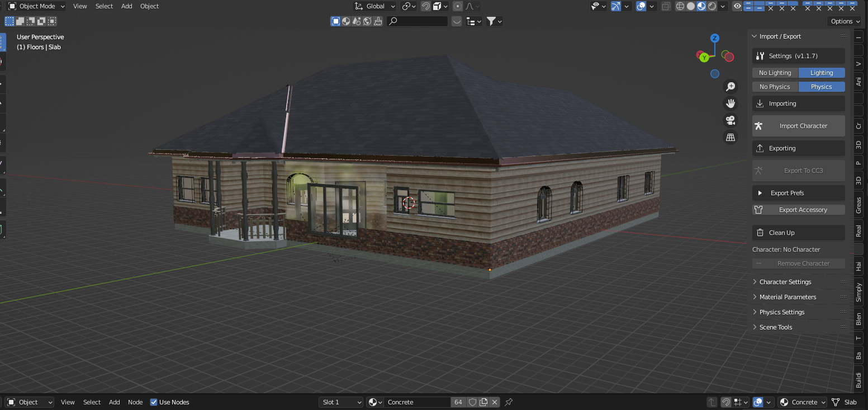Image resolution: width=868 pixels, height=410 pixels.
Task: Duplicate the Concrete material with copy icon
Action: pyautogui.click(x=483, y=402)
